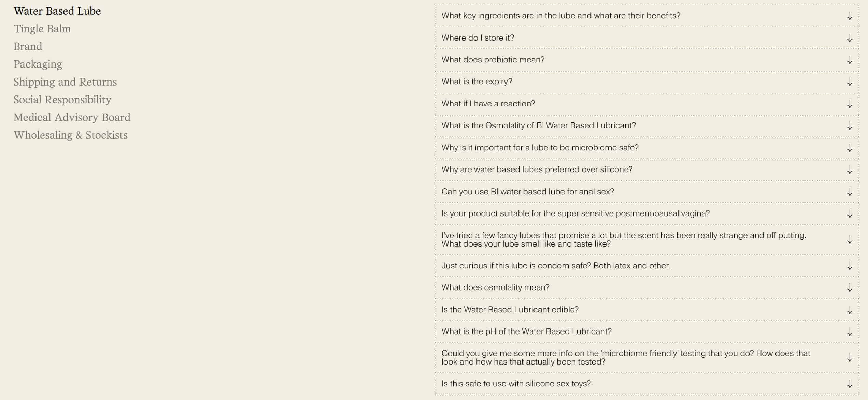The image size is (868, 400).
Task: Open Wholesaling & Stockists category
Action: tap(71, 135)
